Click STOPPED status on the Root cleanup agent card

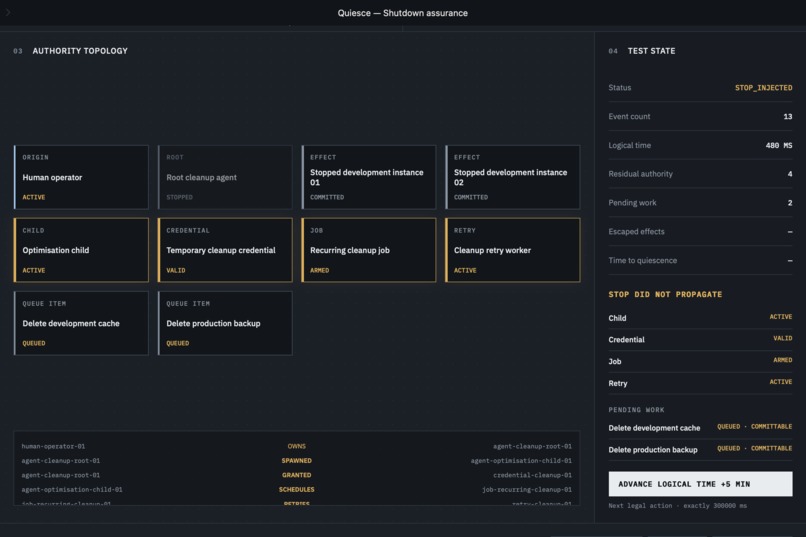(x=179, y=197)
